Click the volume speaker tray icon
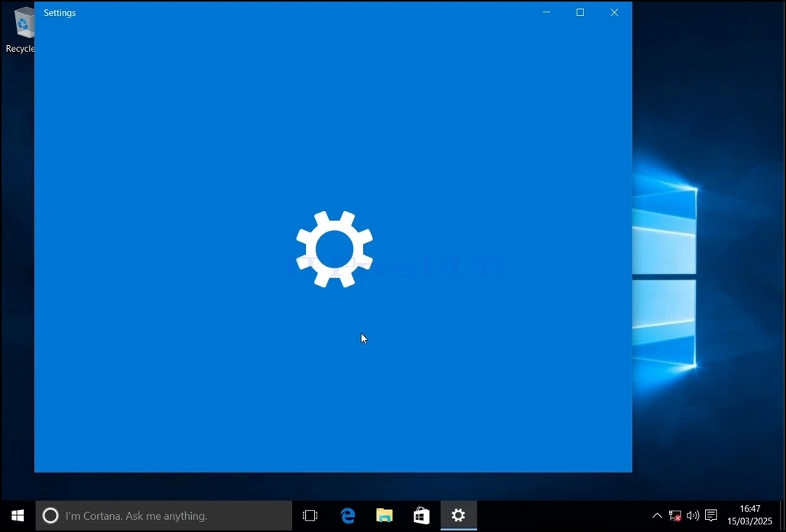 [693, 515]
